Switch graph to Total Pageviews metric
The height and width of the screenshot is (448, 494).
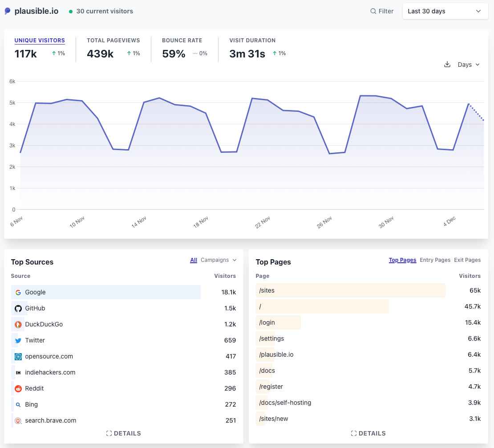(113, 41)
